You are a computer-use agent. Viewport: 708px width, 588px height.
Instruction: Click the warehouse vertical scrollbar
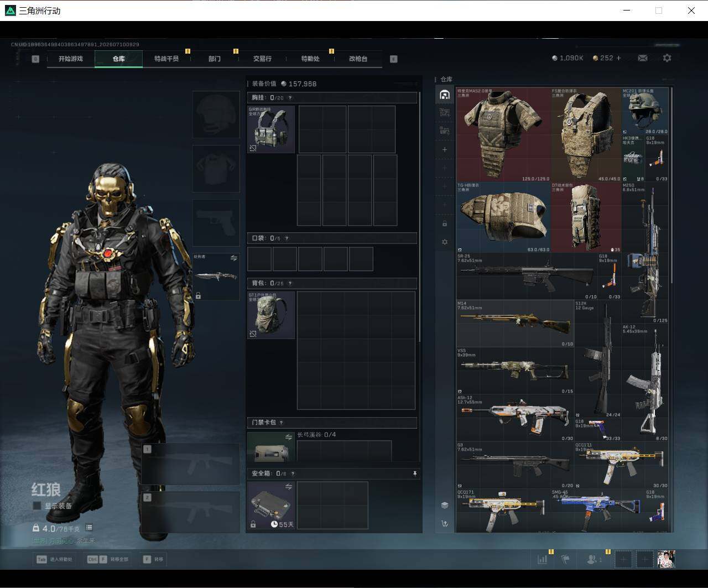672,309
